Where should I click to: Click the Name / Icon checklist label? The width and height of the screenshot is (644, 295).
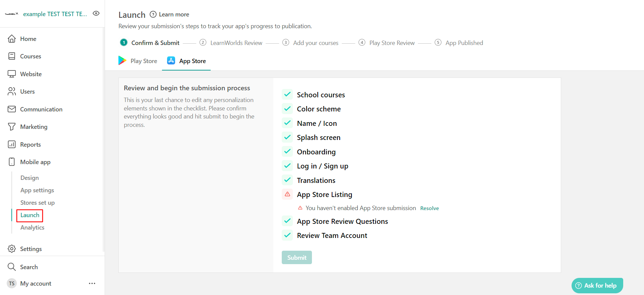[x=317, y=124]
